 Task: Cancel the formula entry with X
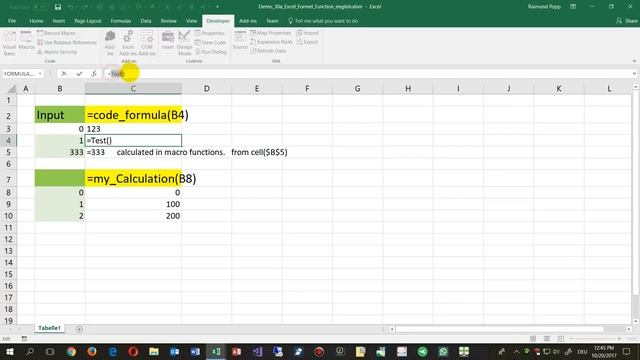pos(64,73)
